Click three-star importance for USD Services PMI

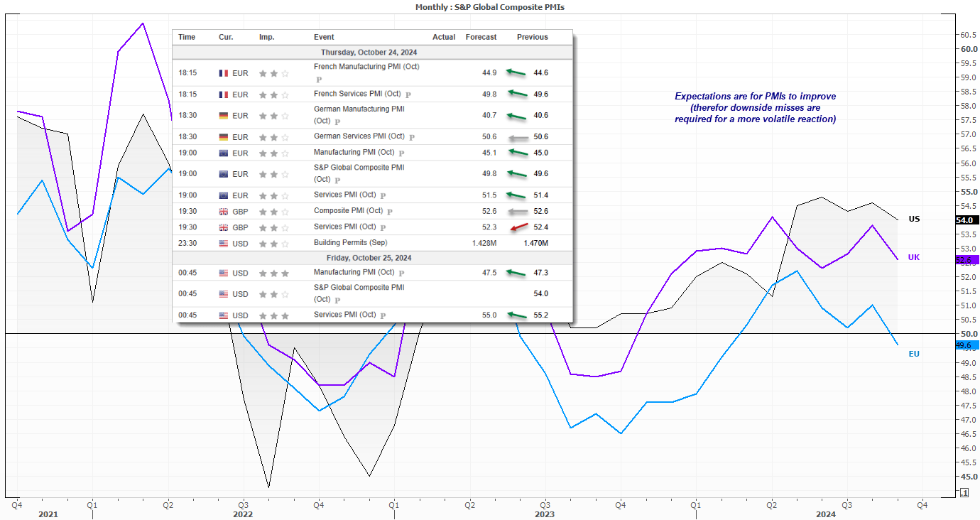(x=273, y=315)
